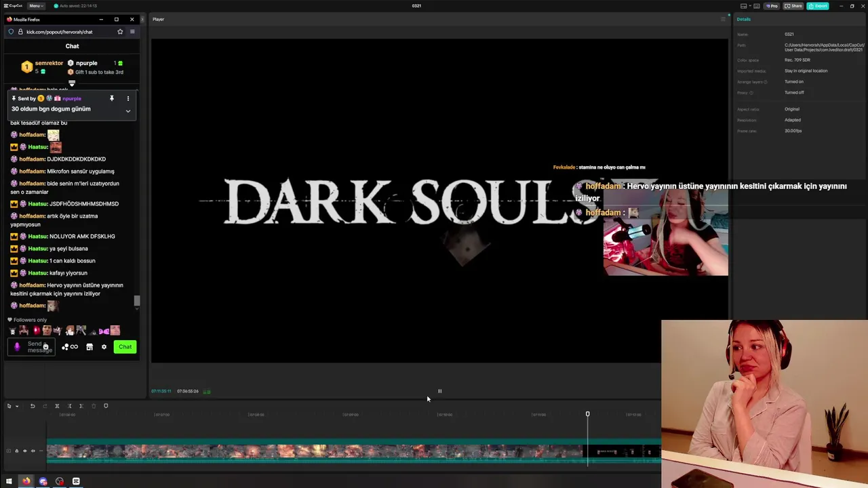Click the Send a message field
This screenshot has width=868, height=488.
(x=31, y=347)
